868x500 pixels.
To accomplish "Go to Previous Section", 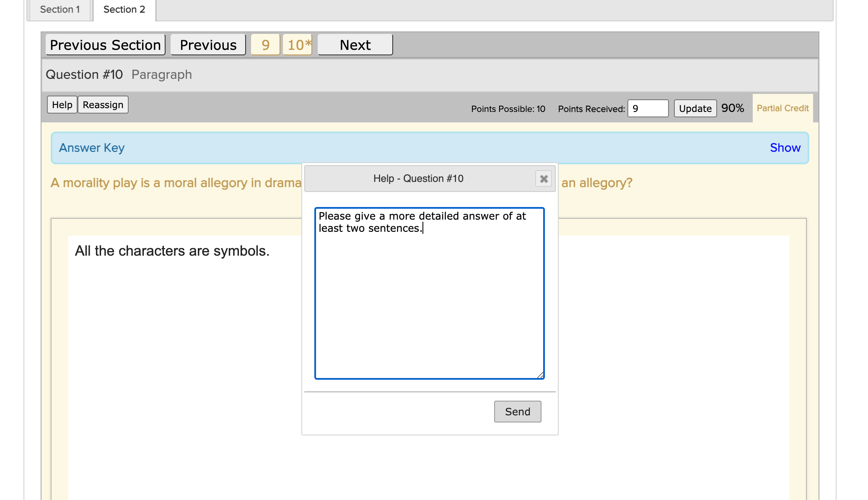I will (106, 45).
